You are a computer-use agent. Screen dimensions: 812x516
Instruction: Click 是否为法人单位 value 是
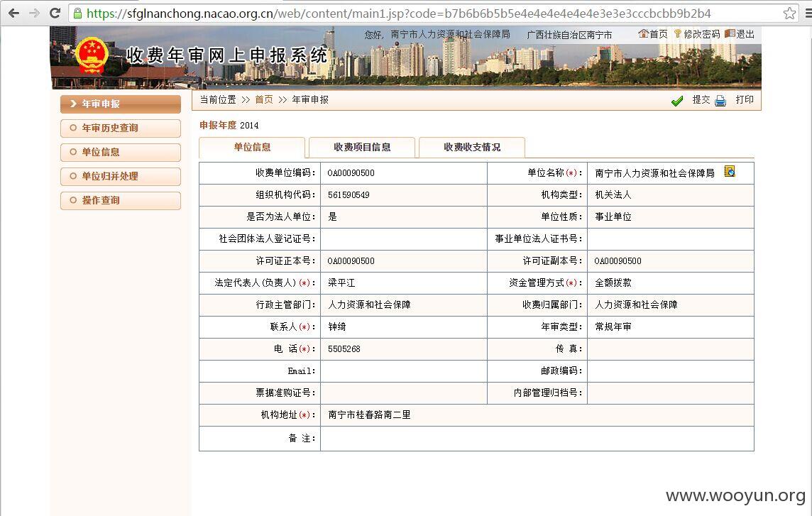(332, 216)
